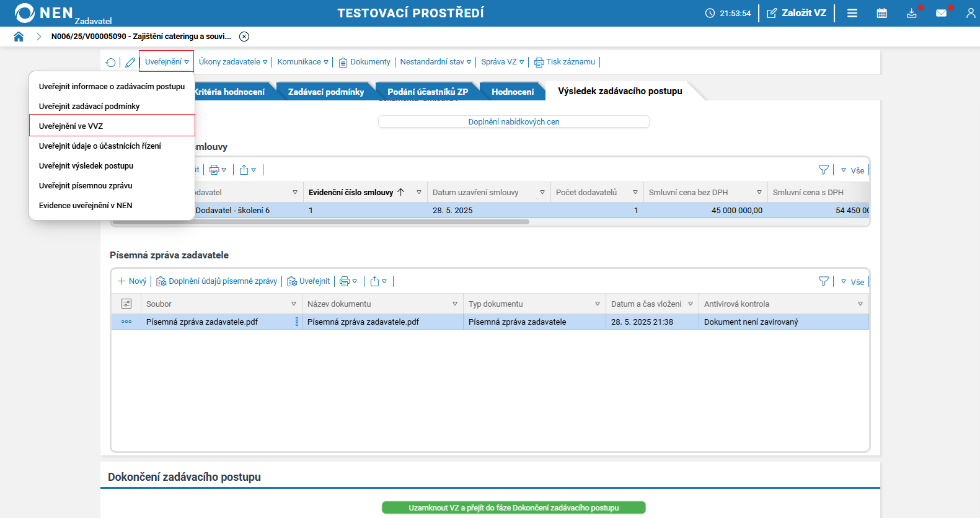
Task: Open the user profile icon
Action: pos(971,13)
